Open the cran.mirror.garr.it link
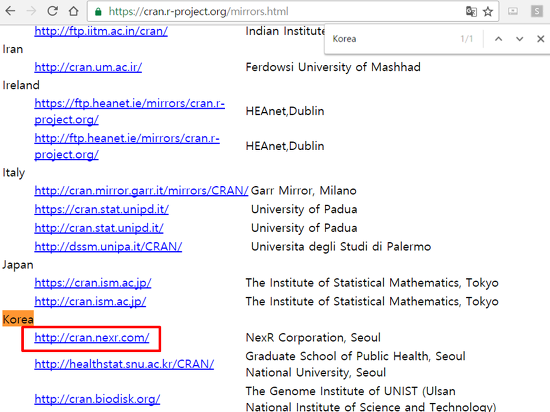Screen dimensions: 550x412 pyautogui.click(x=141, y=190)
